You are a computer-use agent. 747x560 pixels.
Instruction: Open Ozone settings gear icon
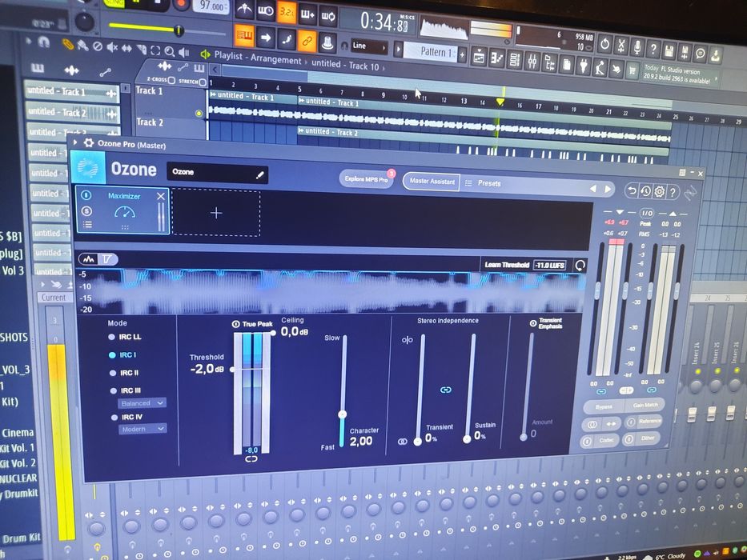pos(660,192)
